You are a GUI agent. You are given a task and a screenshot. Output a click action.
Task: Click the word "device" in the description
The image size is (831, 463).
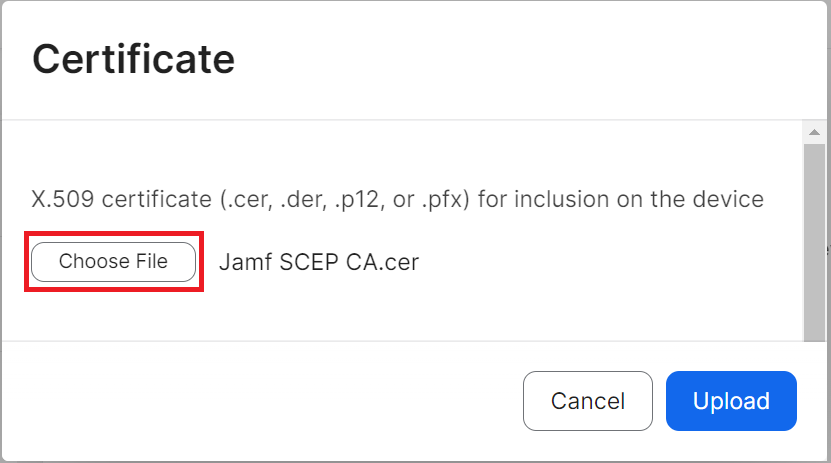732,199
